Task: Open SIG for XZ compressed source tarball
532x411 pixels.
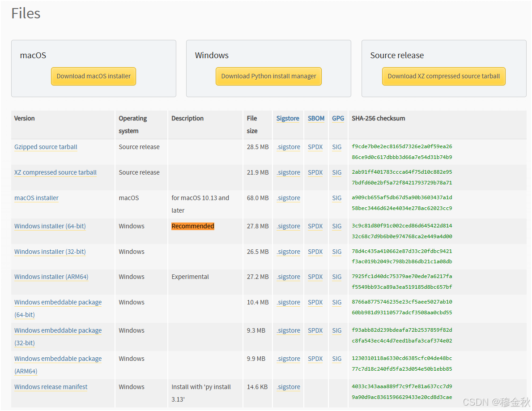Action: click(x=336, y=172)
